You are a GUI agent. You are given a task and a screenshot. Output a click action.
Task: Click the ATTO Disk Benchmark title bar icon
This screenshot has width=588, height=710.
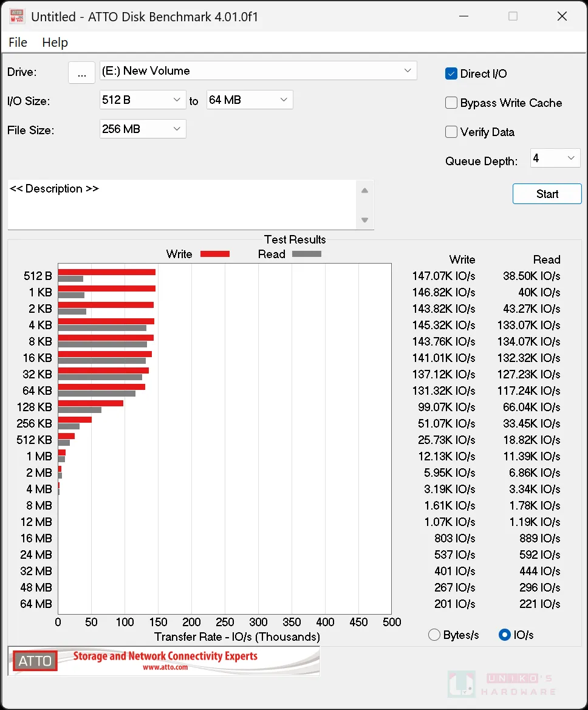17,16
